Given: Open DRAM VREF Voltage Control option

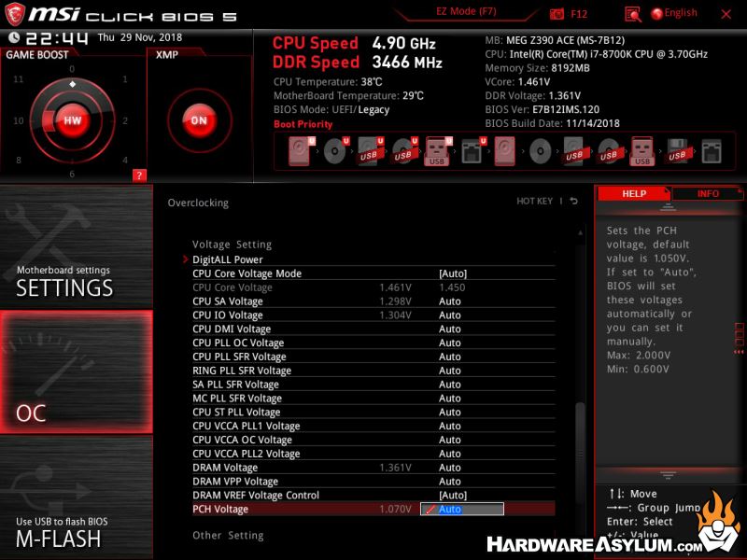Looking at the screenshot, I should [453, 495].
